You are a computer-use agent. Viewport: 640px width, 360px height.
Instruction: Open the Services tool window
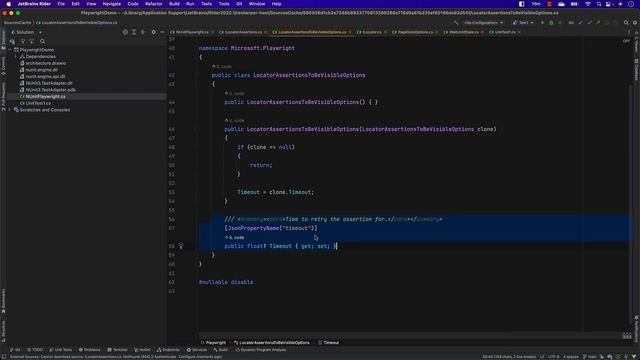point(197,350)
